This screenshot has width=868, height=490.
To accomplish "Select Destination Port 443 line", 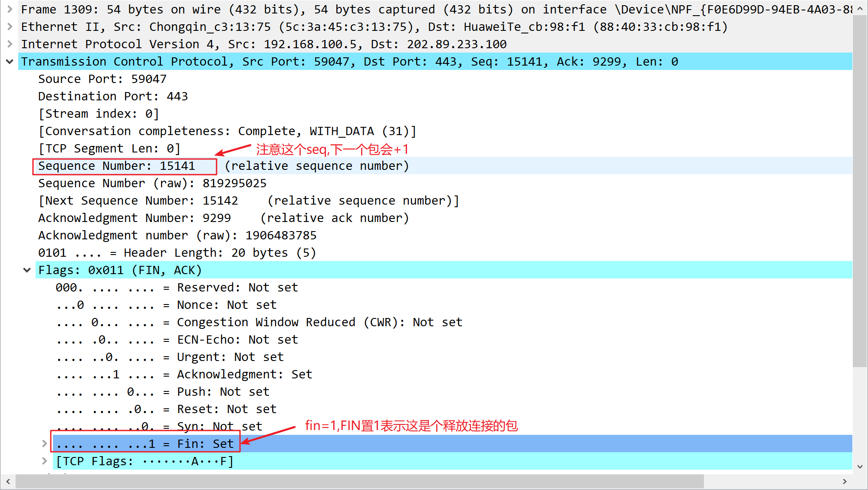I will click(113, 96).
